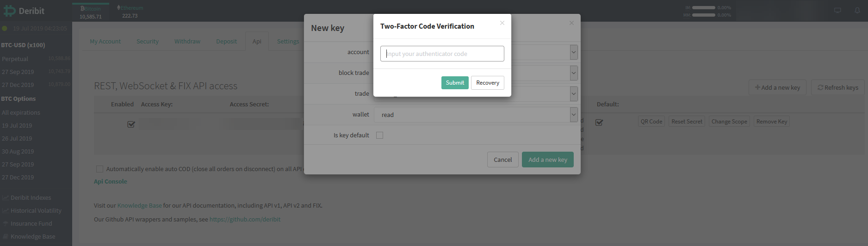This screenshot has width=868, height=246.
Task: Click the Recovery button
Action: [488, 82]
